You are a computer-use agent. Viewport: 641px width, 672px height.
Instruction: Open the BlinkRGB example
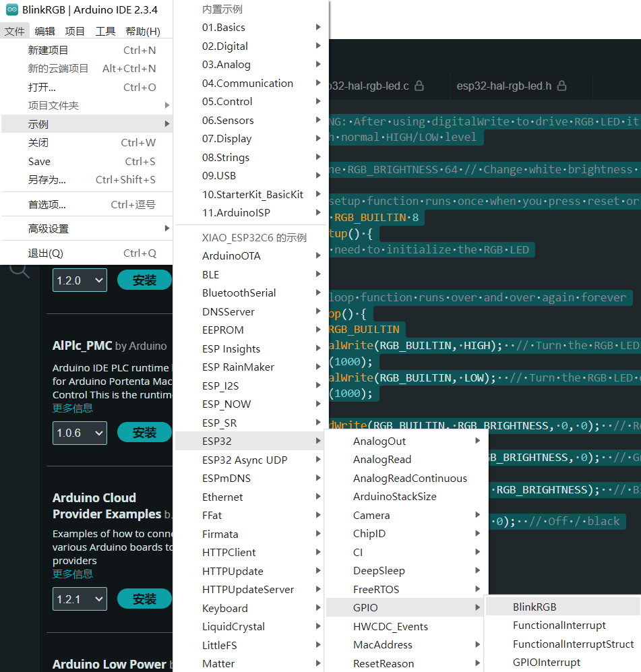pyautogui.click(x=563, y=607)
